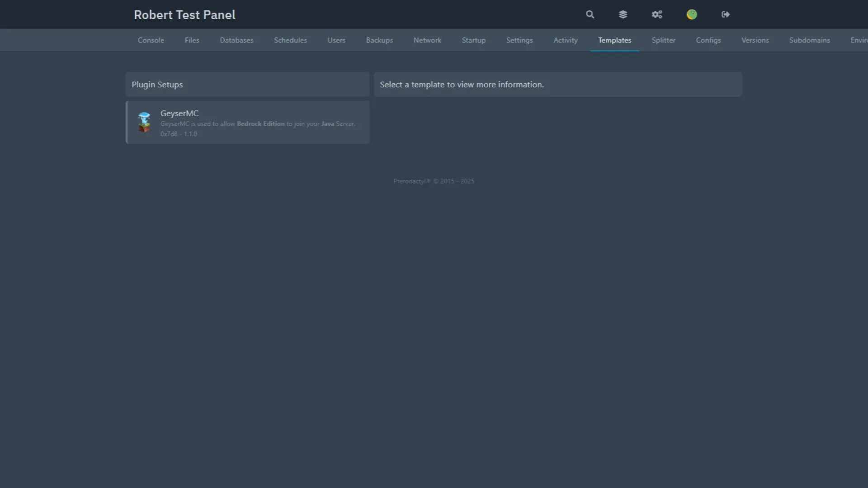This screenshot has height=488, width=868.
Task: Open the Backups tab
Action: [379, 40]
